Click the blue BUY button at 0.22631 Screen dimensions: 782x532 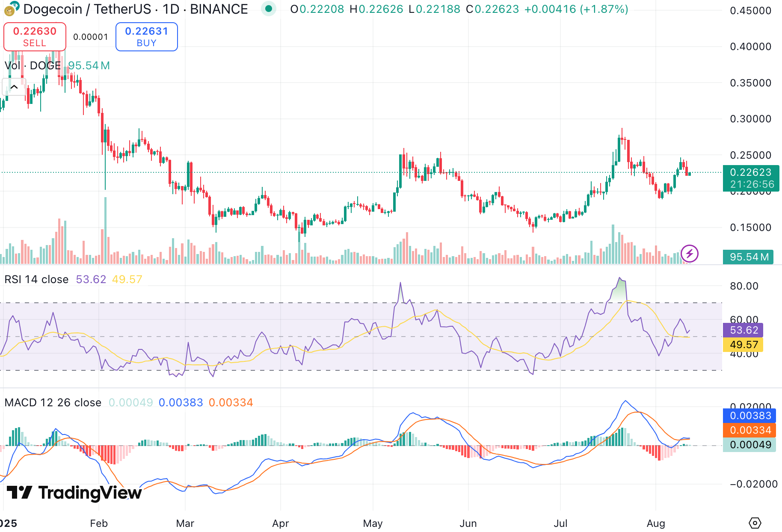147,37
